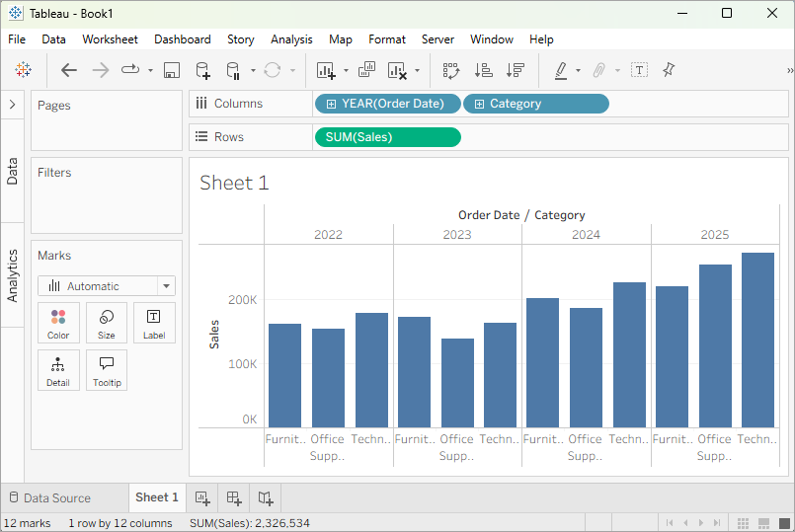
Task: Click the Save icon in toolbar
Action: (172, 70)
